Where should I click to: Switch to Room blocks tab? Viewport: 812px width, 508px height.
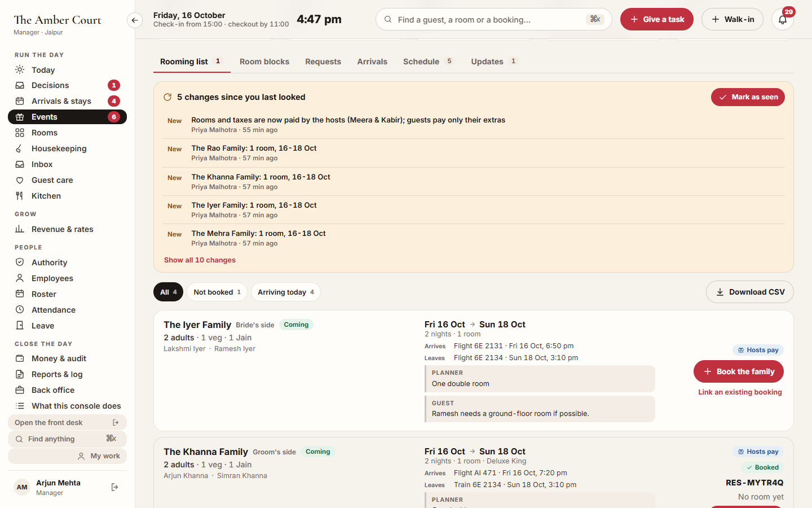pyautogui.click(x=264, y=62)
